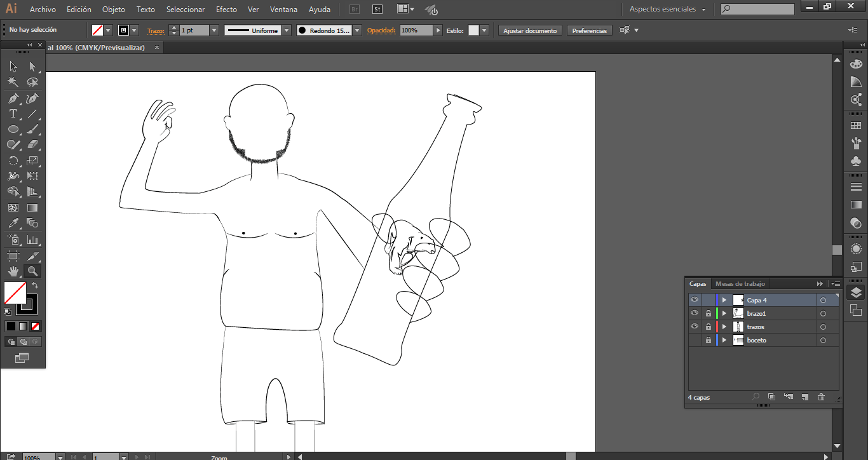Hide the Capa 4 layer

click(695, 300)
